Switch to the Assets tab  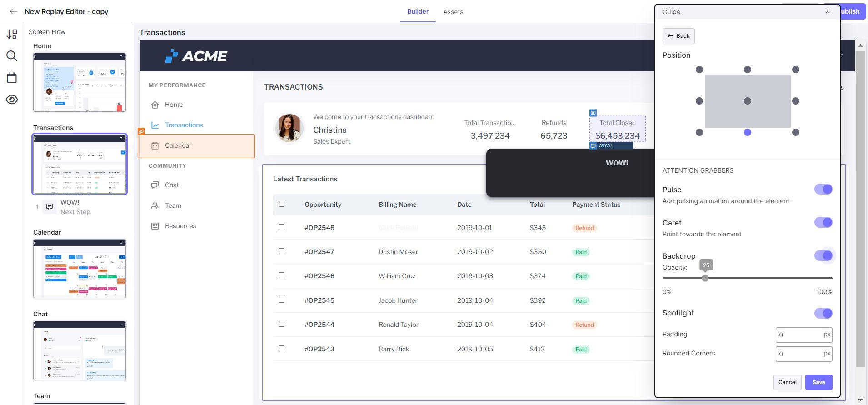(x=453, y=12)
